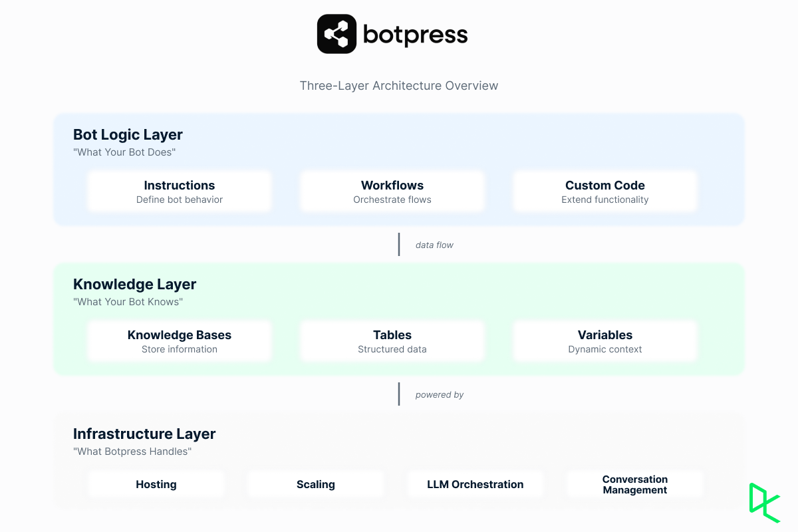
Task: Open the Knowledge Bases card
Action: pos(180,340)
